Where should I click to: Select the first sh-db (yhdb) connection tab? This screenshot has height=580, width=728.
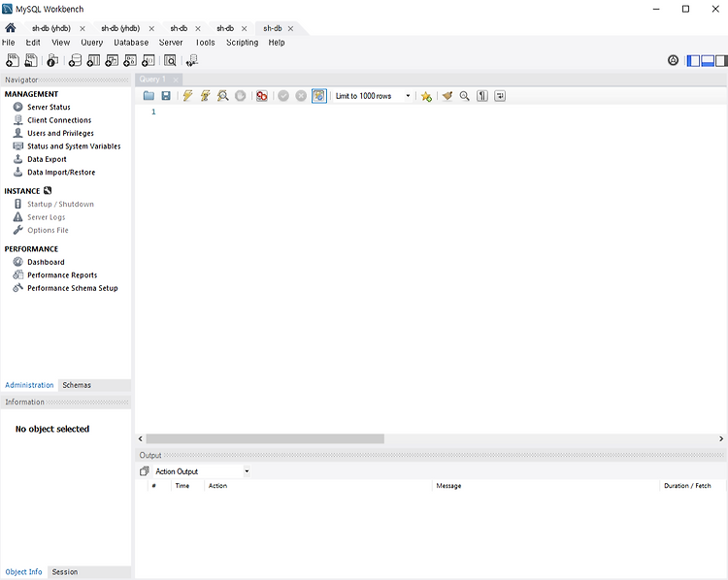pos(51,28)
